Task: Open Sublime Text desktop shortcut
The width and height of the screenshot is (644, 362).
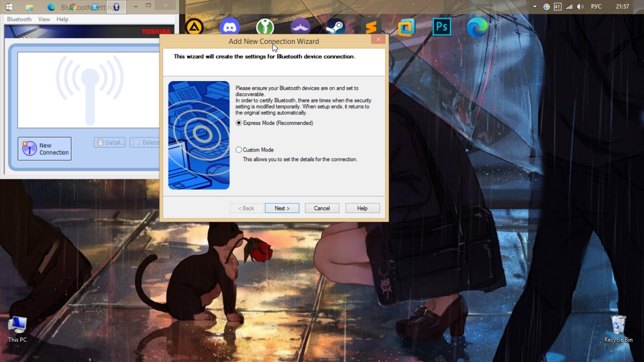Action: 371,27
